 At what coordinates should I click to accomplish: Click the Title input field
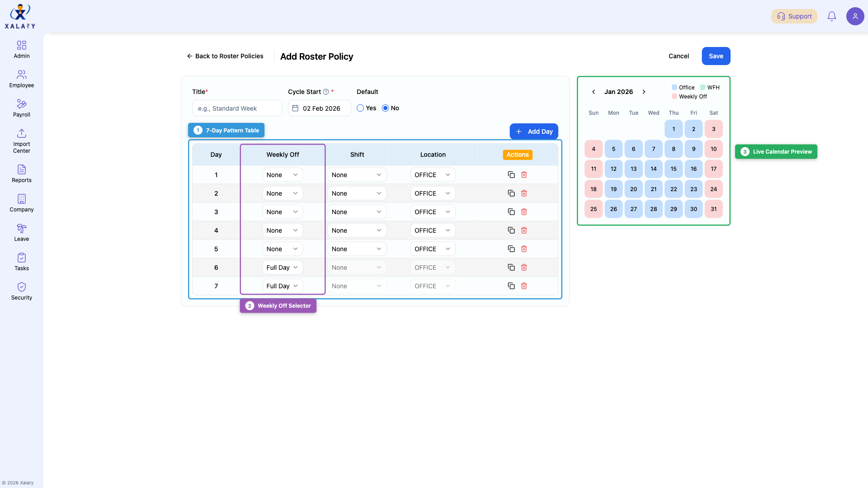(236, 108)
